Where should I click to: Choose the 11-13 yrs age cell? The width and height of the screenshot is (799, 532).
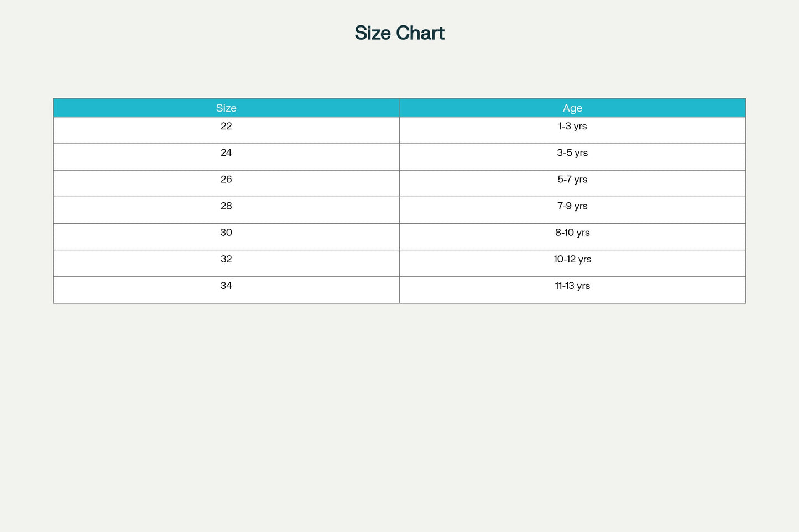pos(572,286)
